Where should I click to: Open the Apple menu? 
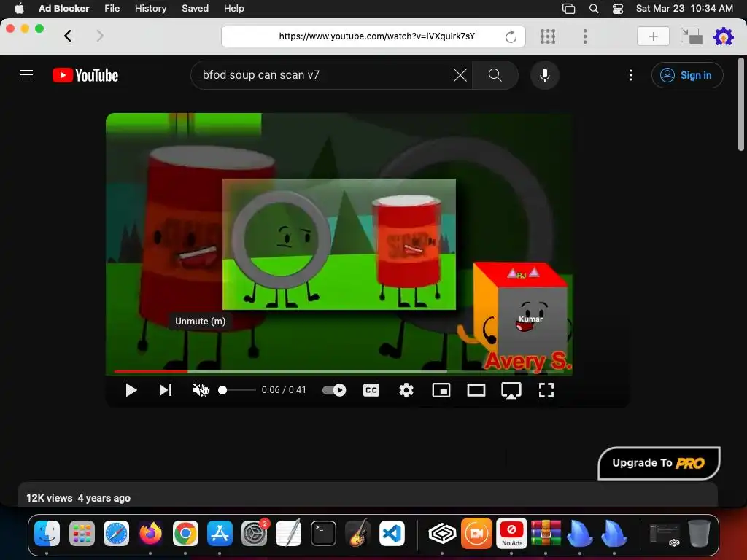[19, 9]
